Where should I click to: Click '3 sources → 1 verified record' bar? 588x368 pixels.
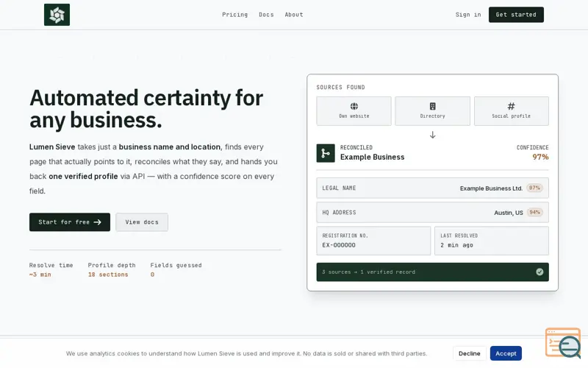432,272
